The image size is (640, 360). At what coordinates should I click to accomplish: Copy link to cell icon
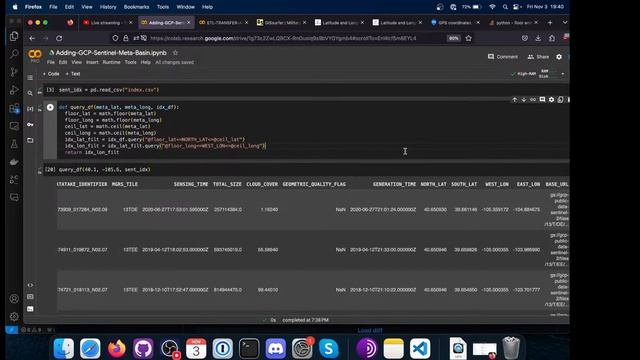pyautogui.click(x=533, y=100)
